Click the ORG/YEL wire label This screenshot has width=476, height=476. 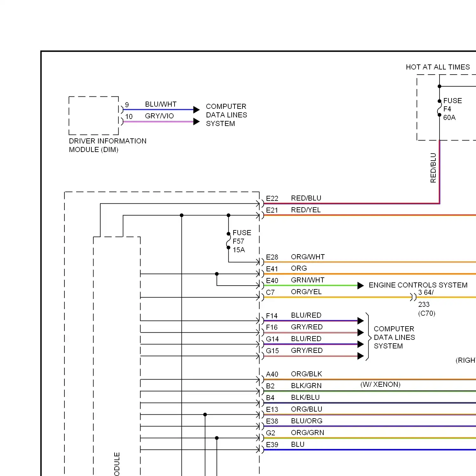point(306,292)
